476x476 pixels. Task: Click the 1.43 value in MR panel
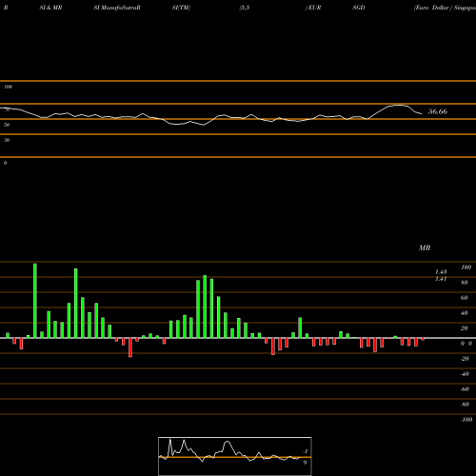pyautogui.click(x=441, y=272)
